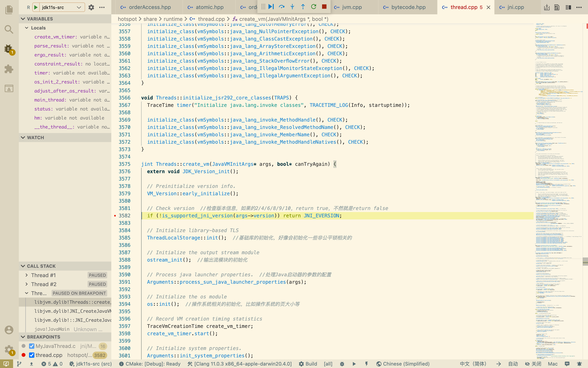Collapse the thread paused on breakpoint
Image resolution: width=588 pixels, height=368 pixels.
[27, 293]
